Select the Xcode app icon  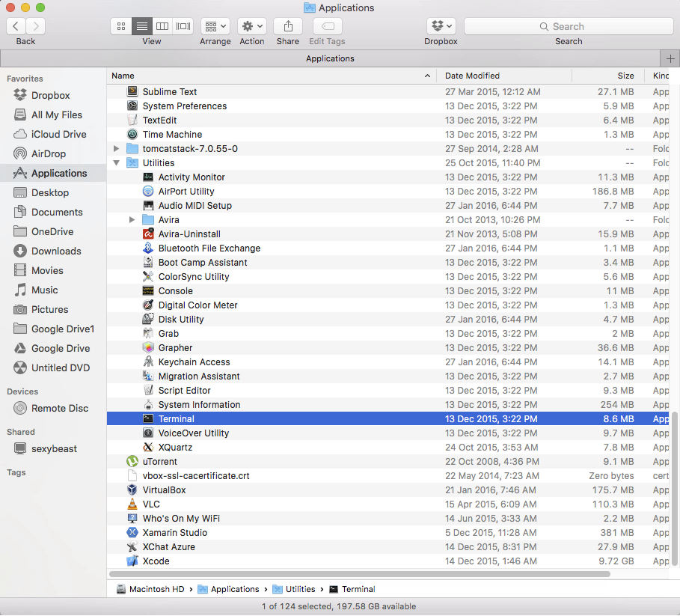coord(132,561)
